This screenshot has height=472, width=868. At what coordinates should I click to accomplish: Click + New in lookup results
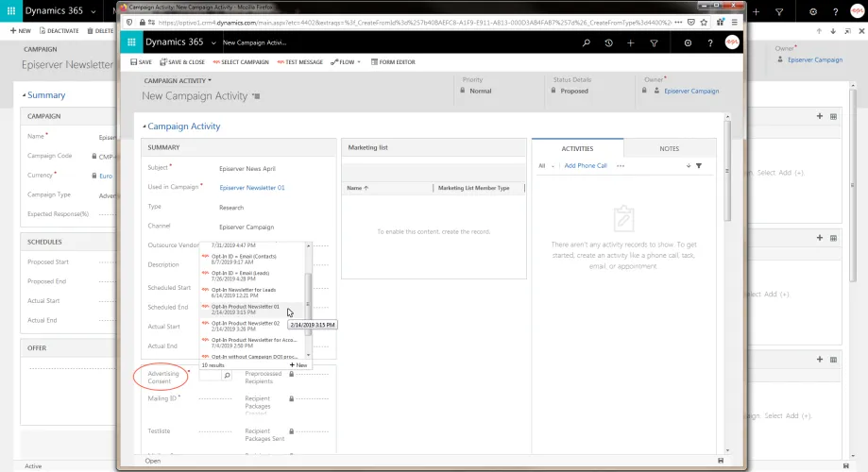[x=298, y=365]
